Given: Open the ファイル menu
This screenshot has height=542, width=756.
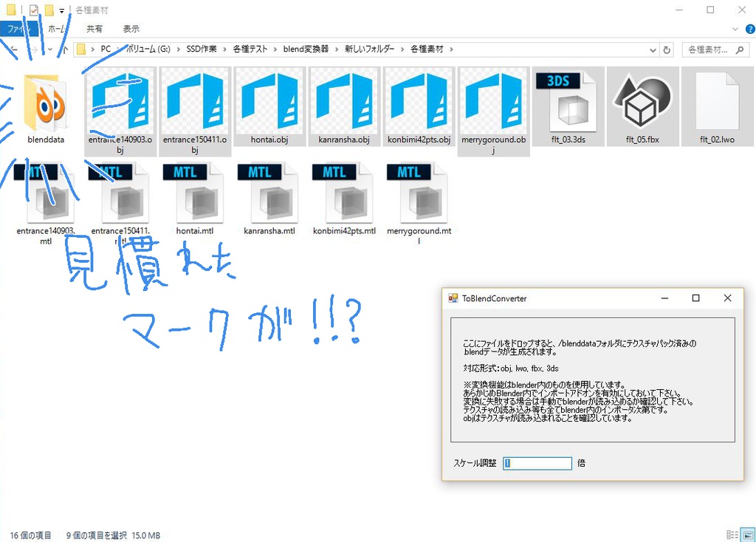Looking at the screenshot, I should (20, 29).
